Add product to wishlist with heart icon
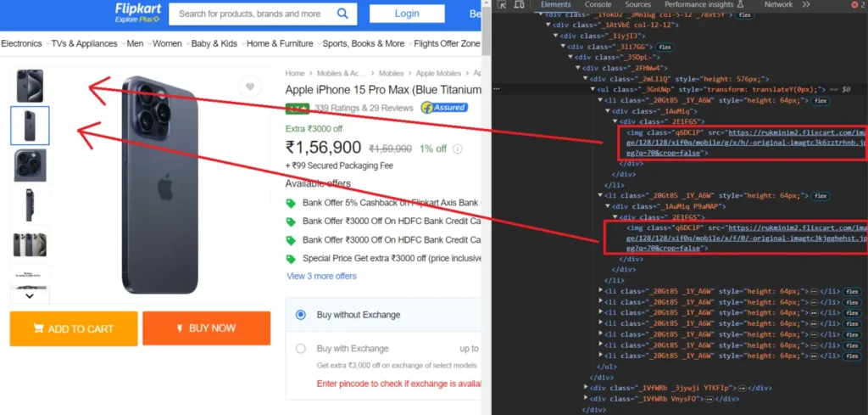This screenshot has width=868, height=415. (250, 87)
